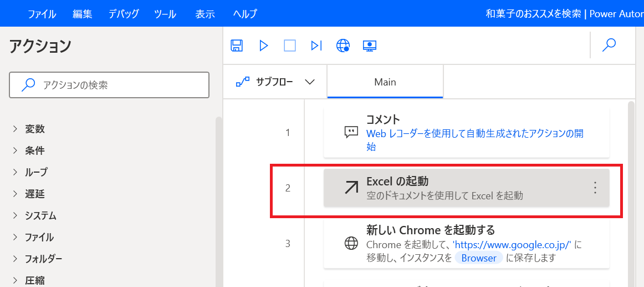Viewport: 644px width, 287px height.
Task: Click the Chrome launch globe icon in step 3
Action: 351,243
